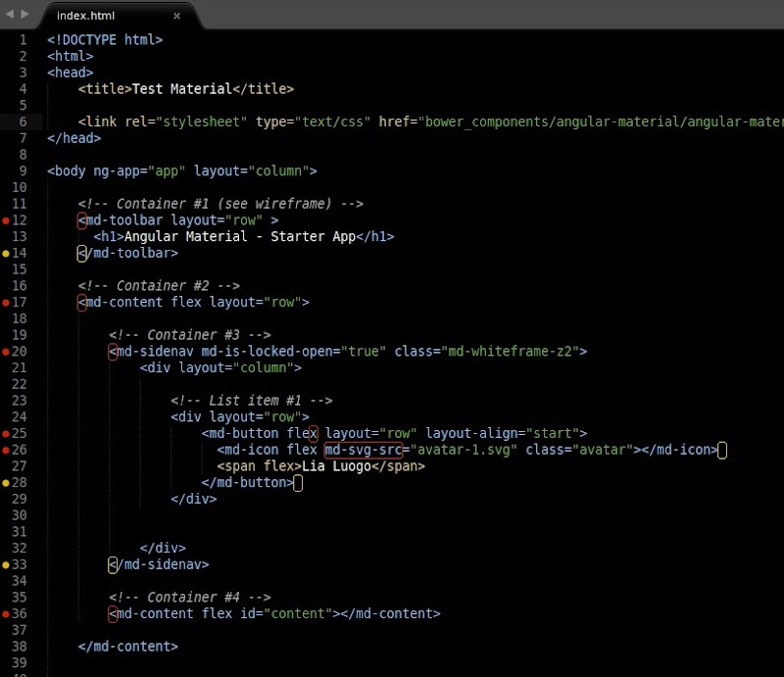Click the div layout="row" tag on line 24
Viewport: 784px width, 677px height.
[240, 417]
